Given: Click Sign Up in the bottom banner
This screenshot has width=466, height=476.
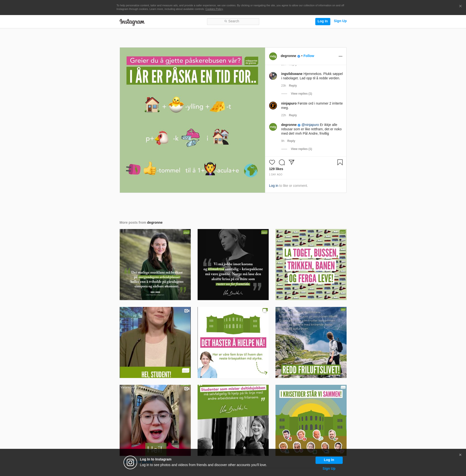Looking at the screenshot, I should click(329, 469).
